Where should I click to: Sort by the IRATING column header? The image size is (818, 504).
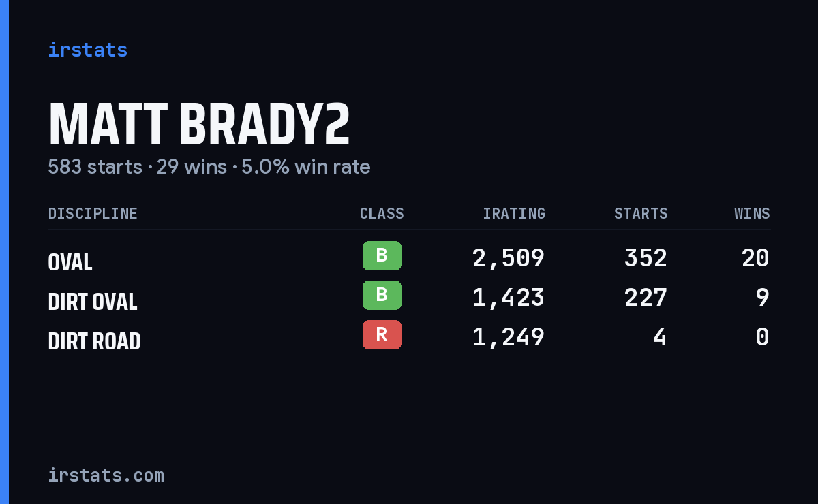(x=514, y=213)
